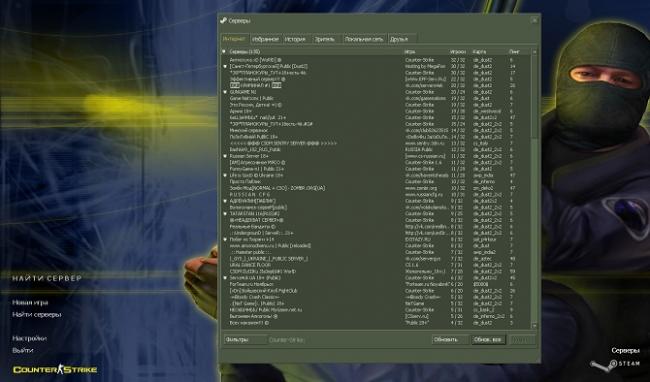Click the Steam logo in the bottom corner
The height and width of the screenshot is (382, 650).
[x=615, y=365]
